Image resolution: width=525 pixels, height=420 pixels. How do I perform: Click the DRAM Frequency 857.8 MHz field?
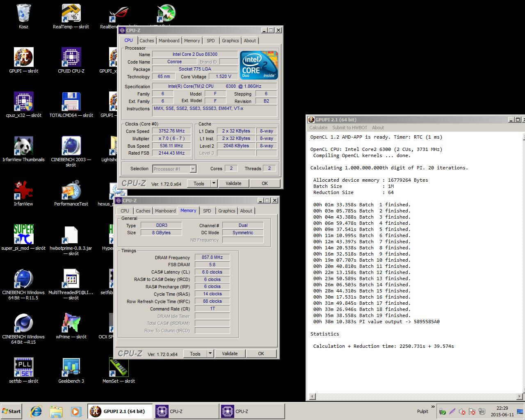(x=212, y=257)
